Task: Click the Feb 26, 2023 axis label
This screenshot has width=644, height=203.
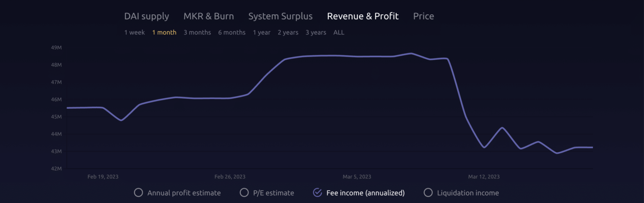Action: (230, 177)
